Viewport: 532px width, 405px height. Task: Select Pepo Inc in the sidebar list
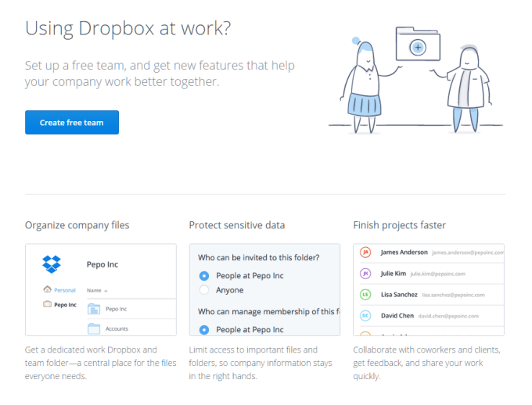point(65,305)
